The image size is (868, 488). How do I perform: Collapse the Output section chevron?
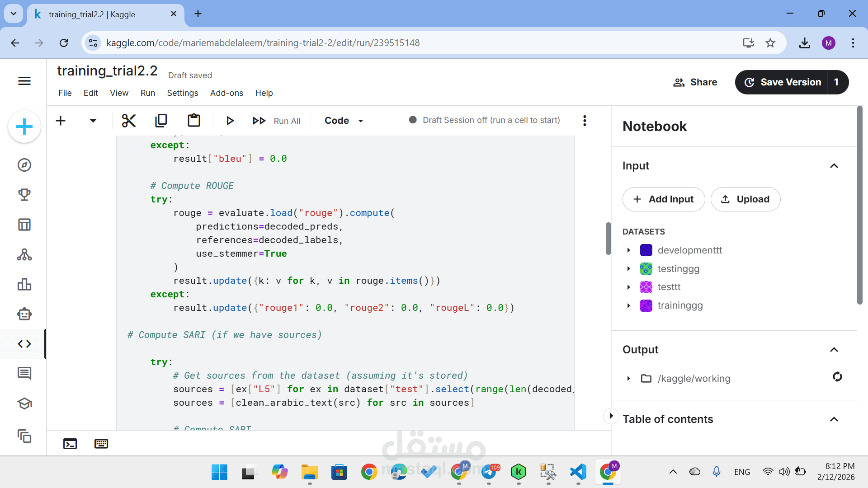(x=834, y=350)
